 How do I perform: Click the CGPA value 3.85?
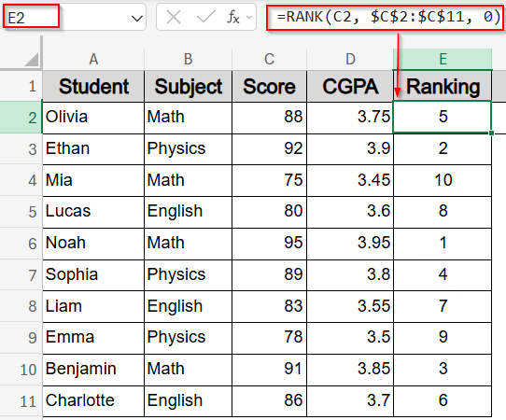350,370
